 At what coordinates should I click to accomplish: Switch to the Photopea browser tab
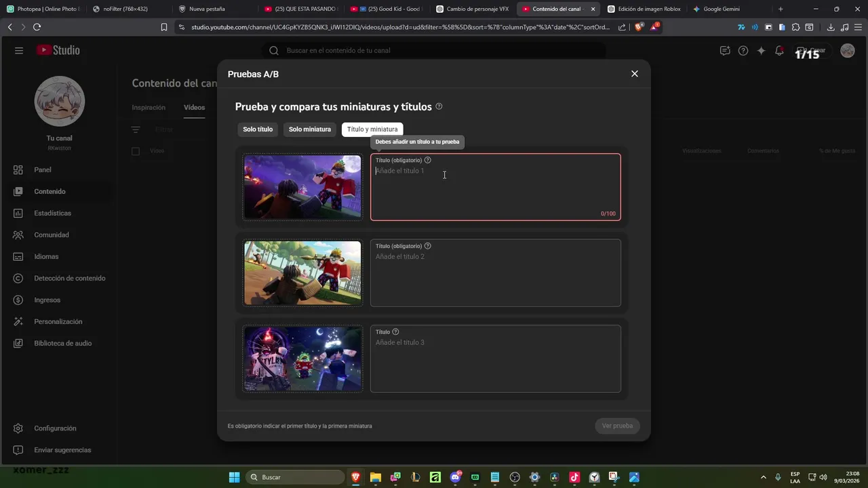tap(43, 9)
